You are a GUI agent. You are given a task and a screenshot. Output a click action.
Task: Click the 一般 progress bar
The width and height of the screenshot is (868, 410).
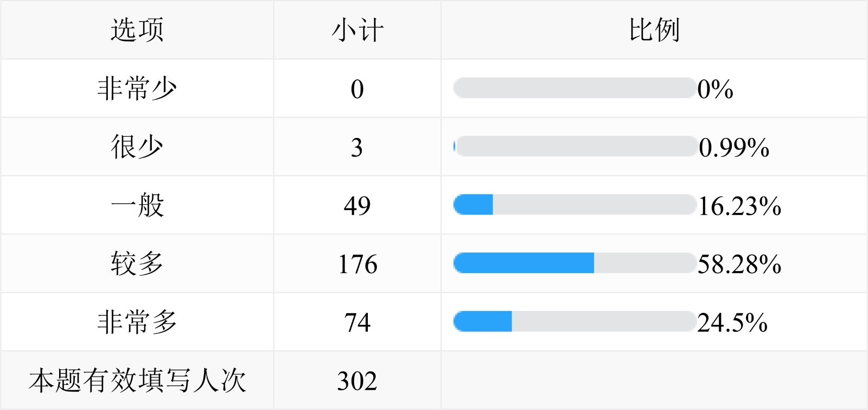[x=575, y=205]
